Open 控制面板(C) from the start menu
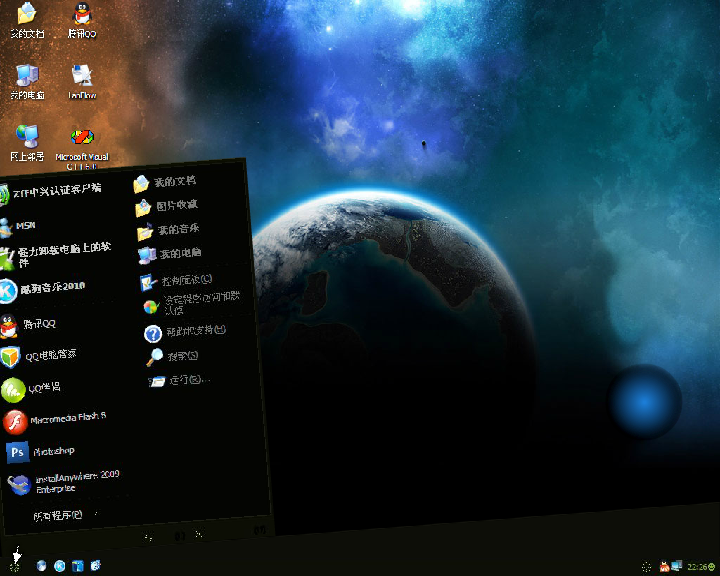This screenshot has height=576, width=720. click(x=176, y=281)
